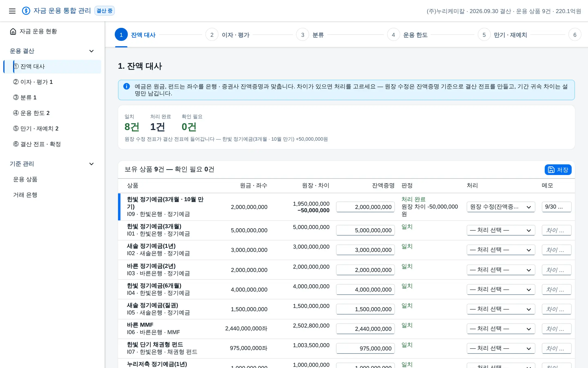The image size is (588, 368).
Task: Edit 잔액증명 field showing 3,000,000,000
Action: click(365, 250)
